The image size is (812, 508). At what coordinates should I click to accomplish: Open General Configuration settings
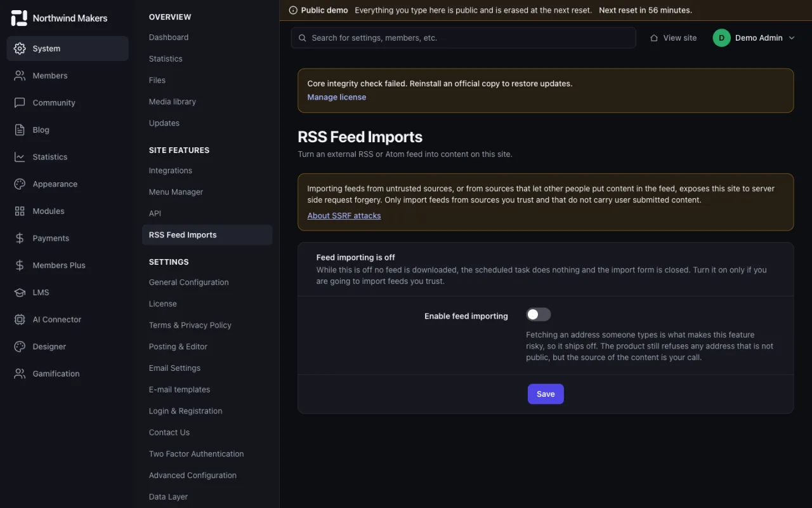(188, 282)
